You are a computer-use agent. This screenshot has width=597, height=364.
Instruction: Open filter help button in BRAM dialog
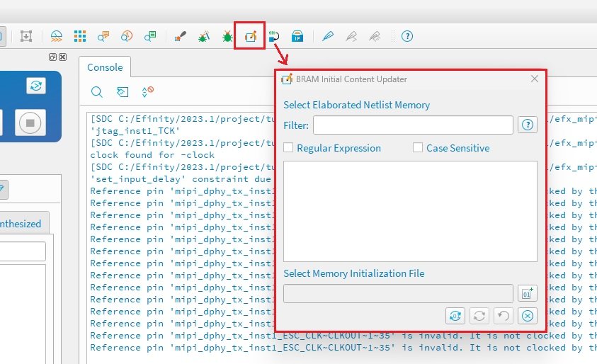(x=528, y=125)
